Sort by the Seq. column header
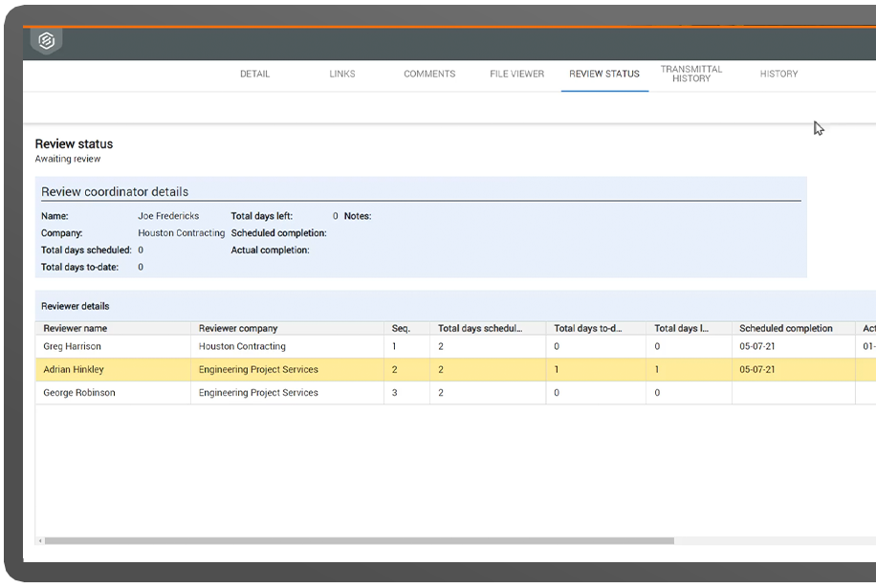The image size is (876, 588). 401,328
